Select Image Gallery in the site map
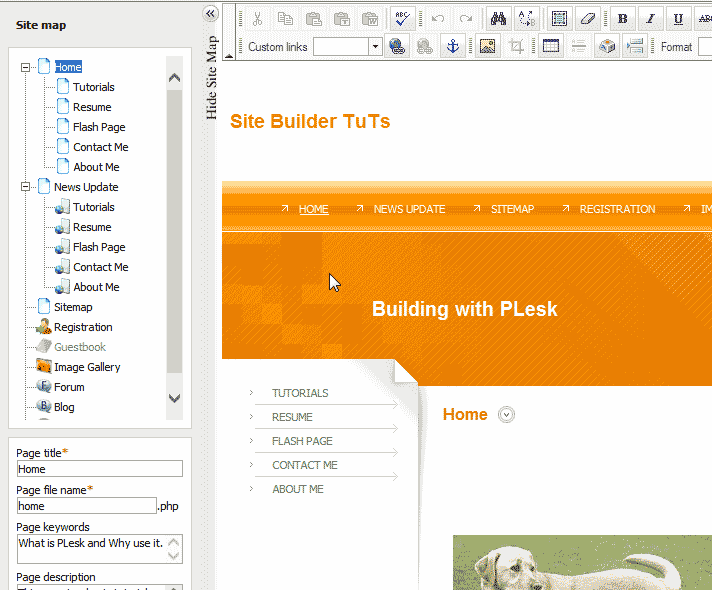 [x=87, y=367]
